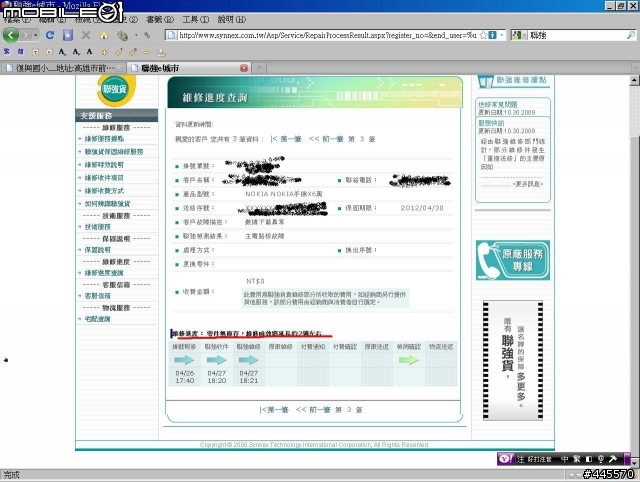This screenshot has width=640, height=482.
Task: Click the page identity icon in URL bar
Action: (171, 36)
